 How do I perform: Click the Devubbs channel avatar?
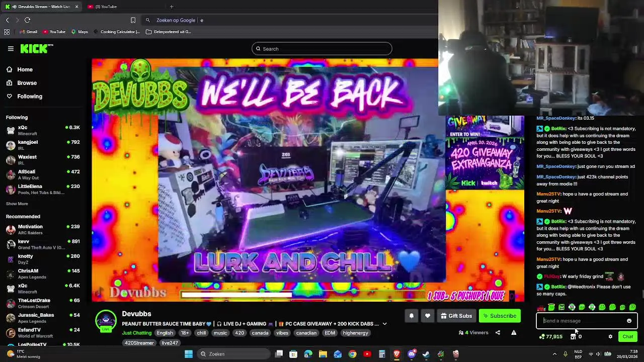(x=106, y=321)
